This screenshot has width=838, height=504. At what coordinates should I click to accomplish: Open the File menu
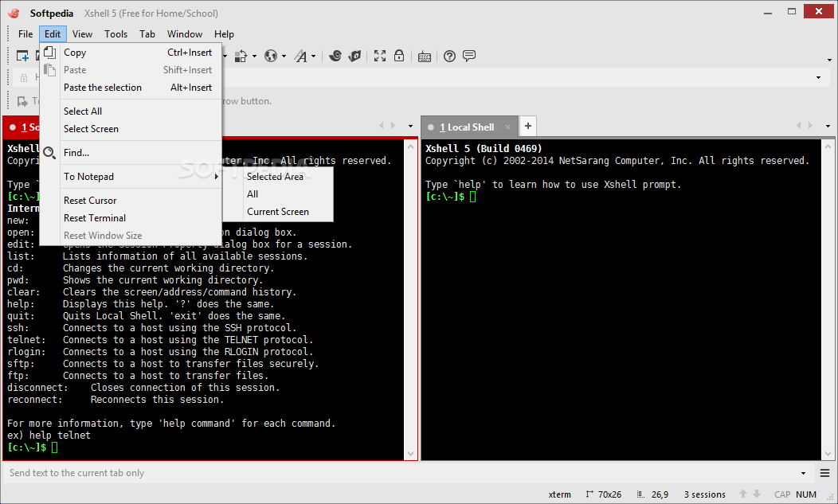tap(25, 33)
